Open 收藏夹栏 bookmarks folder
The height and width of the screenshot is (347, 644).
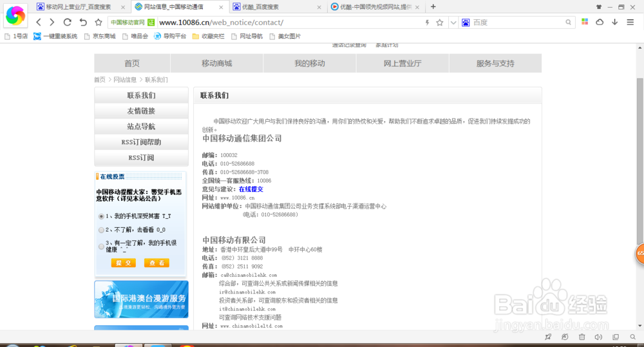click(208, 36)
